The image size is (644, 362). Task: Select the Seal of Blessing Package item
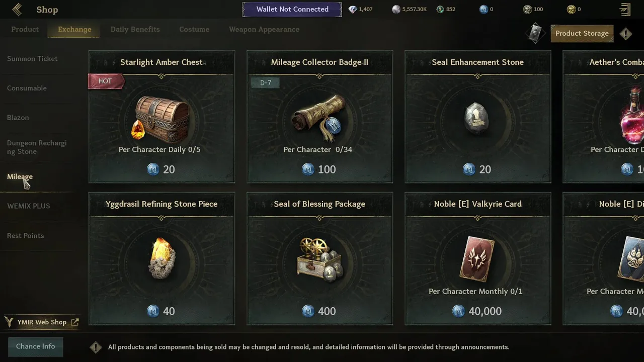319,258
